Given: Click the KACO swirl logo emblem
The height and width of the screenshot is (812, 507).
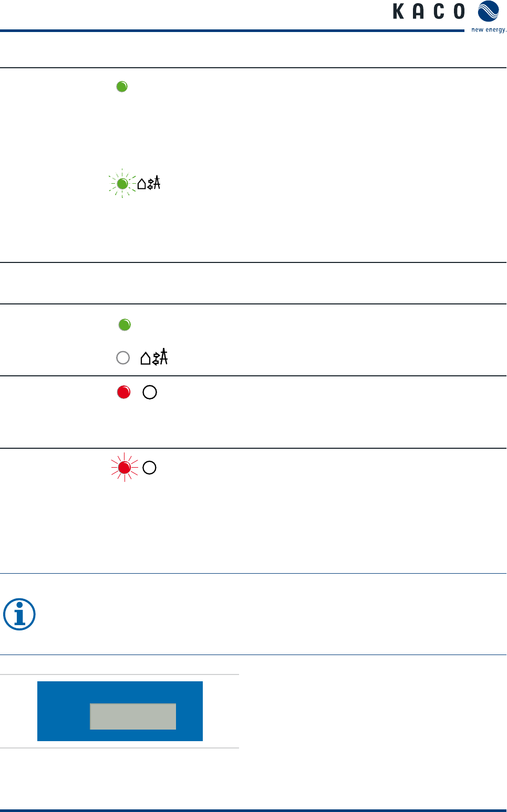Looking at the screenshot, I should pyautogui.click(x=488, y=11).
